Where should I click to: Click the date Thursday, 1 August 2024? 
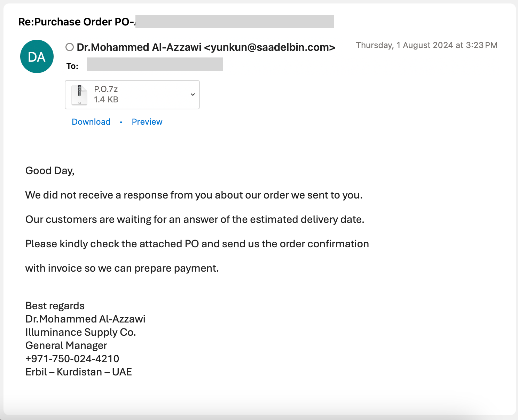(426, 45)
